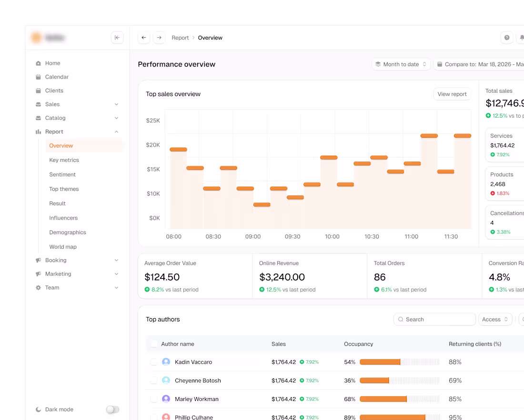Open Key metrics report page
This screenshot has height=420, width=524.
tap(64, 160)
